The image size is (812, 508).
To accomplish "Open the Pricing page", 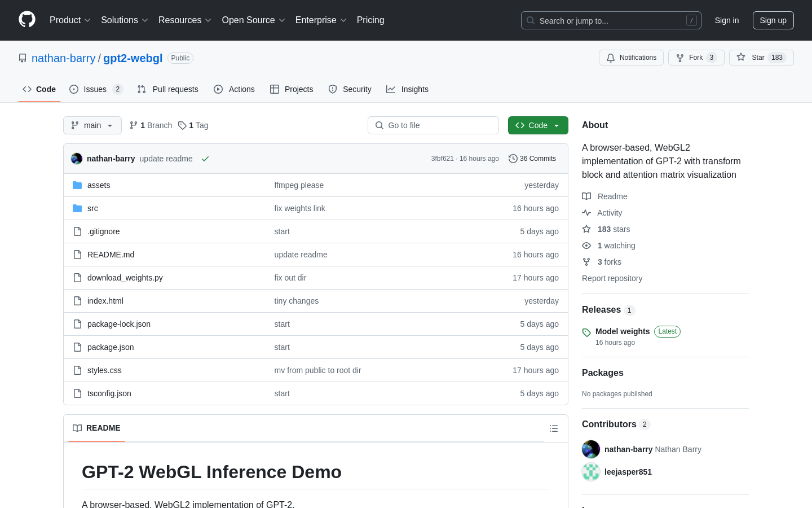I will pos(370,20).
